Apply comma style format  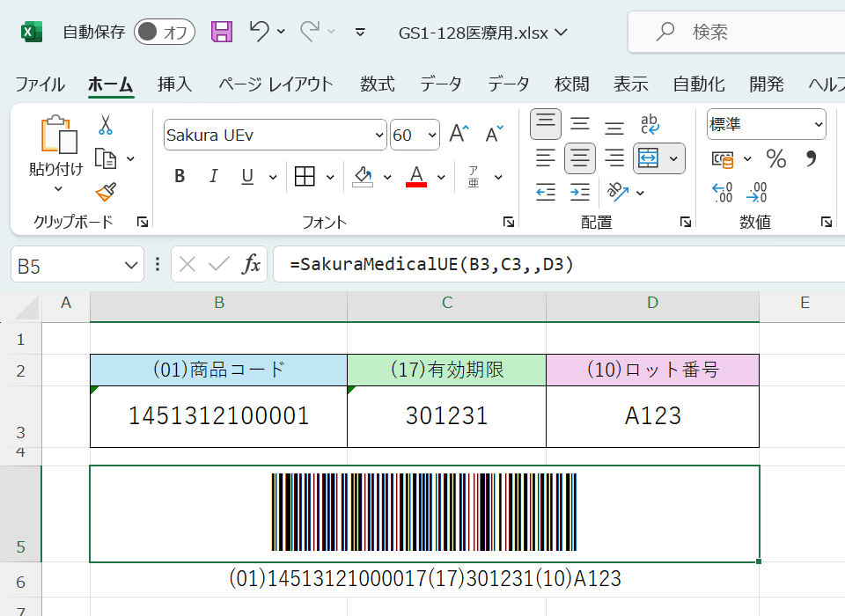tap(811, 158)
